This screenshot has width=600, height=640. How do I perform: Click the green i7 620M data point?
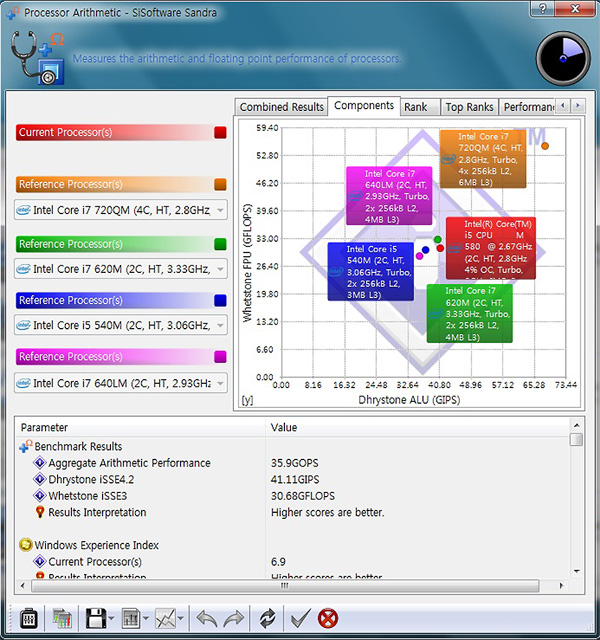(x=438, y=239)
